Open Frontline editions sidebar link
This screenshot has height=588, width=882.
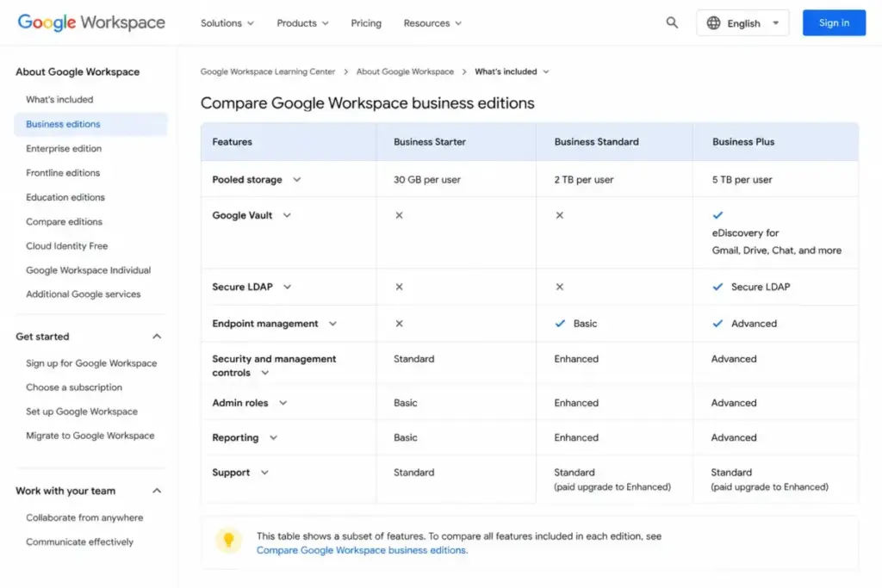click(63, 172)
